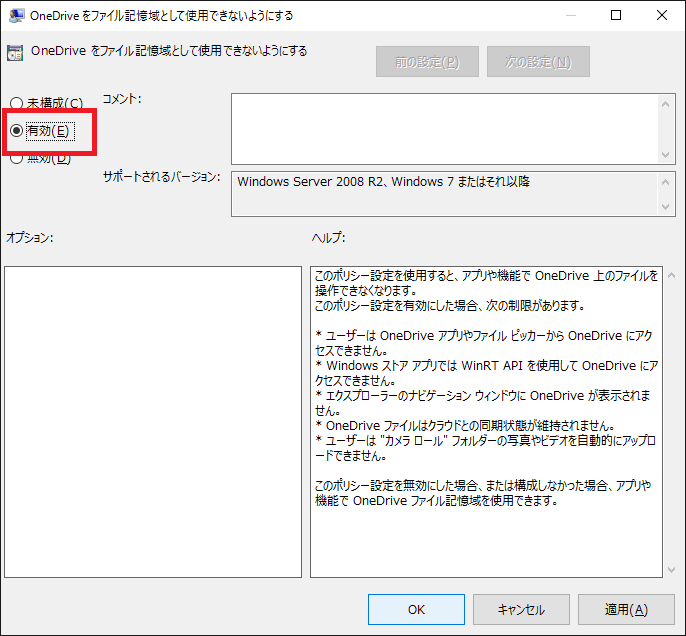Click the down arrow in サポートされるバージョン box

667,207
